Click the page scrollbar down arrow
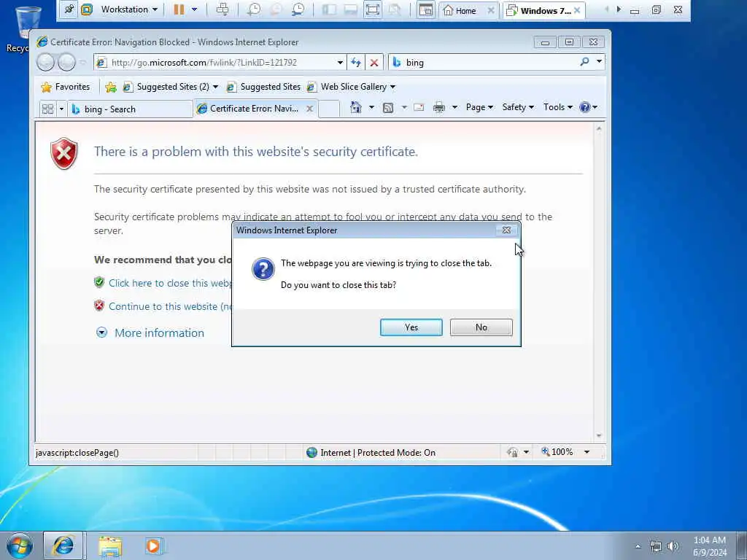The height and width of the screenshot is (560, 747). 599,436
